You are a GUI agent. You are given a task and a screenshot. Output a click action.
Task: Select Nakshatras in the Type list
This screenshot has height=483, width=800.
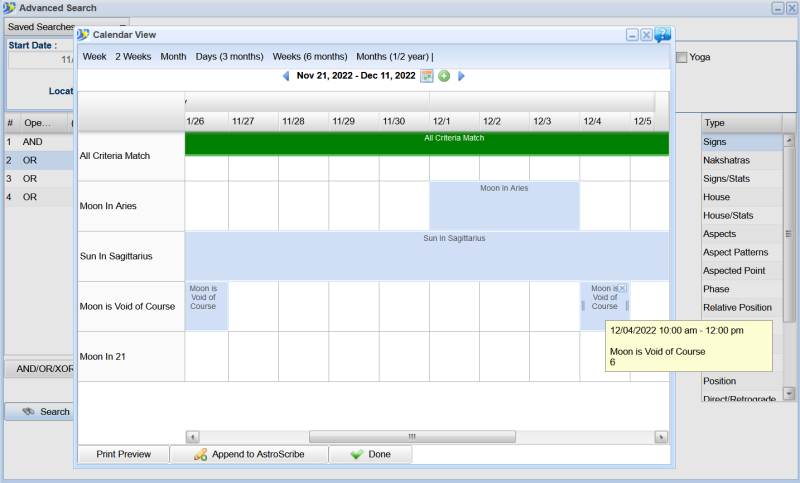pyautogui.click(x=726, y=160)
